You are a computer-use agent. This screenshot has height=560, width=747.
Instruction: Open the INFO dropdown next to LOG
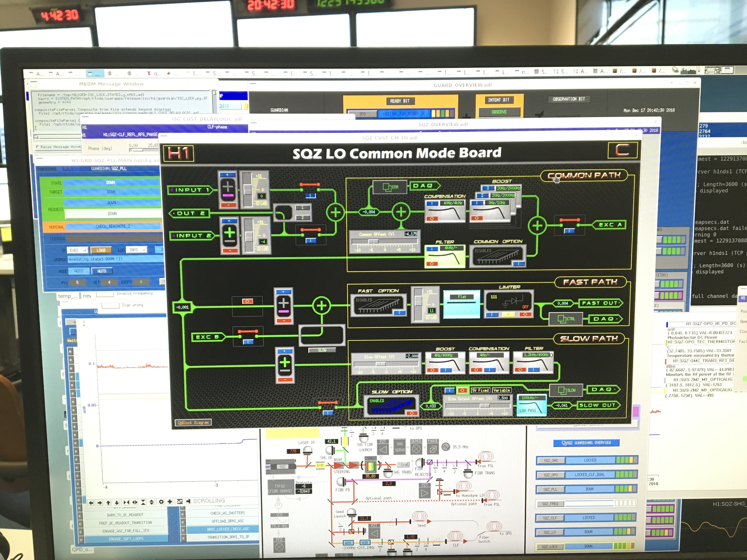tap(137, 250)
